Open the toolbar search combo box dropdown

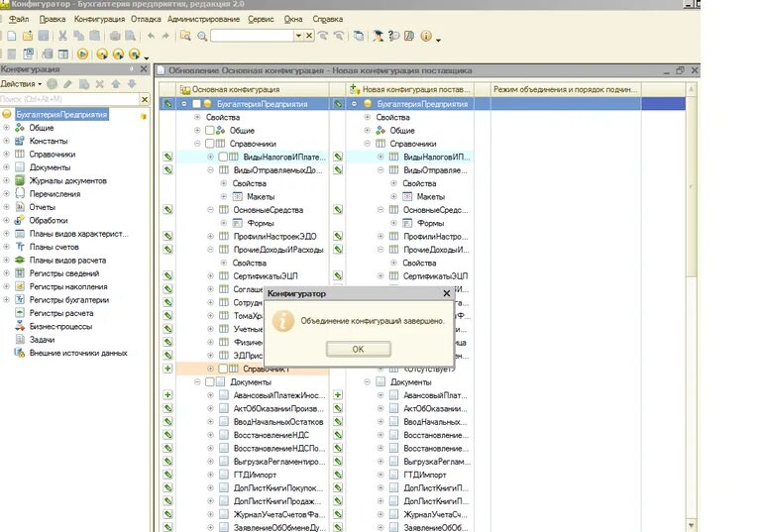(x=298, y=36)
